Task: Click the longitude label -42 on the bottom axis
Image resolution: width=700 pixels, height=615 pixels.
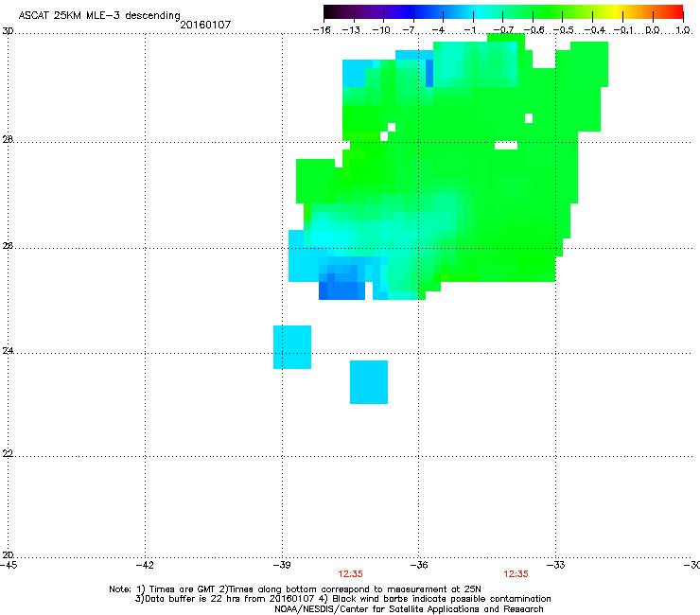Action: [145, 565]
